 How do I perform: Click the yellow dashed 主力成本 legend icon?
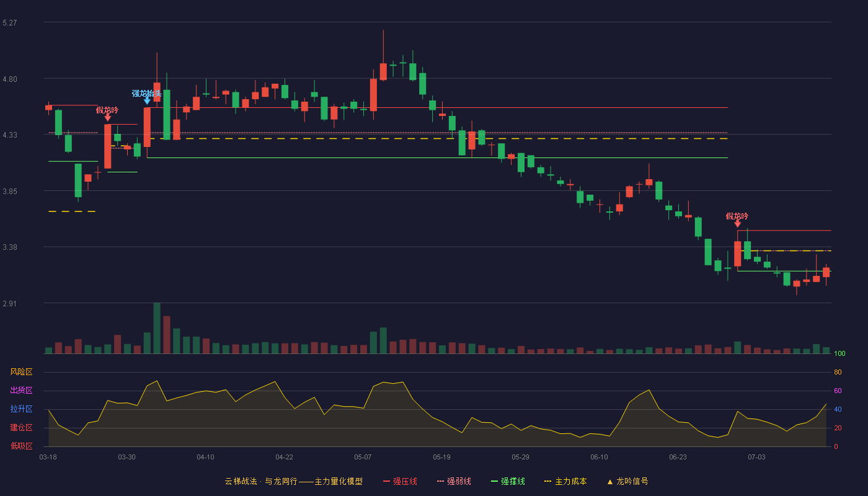[547, 481]
